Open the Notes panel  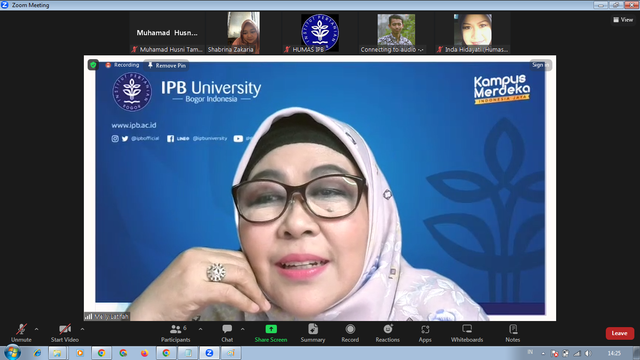tap(513, 333)
